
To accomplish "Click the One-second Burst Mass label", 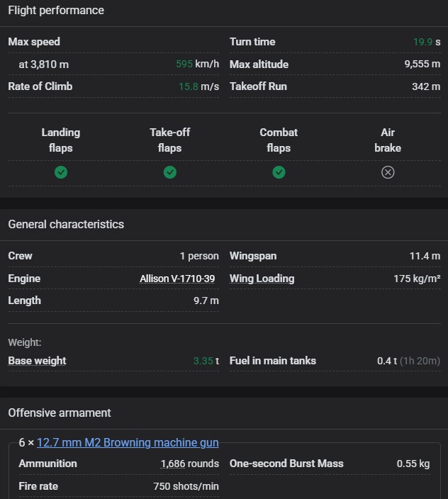I will [x=286, y=464].
